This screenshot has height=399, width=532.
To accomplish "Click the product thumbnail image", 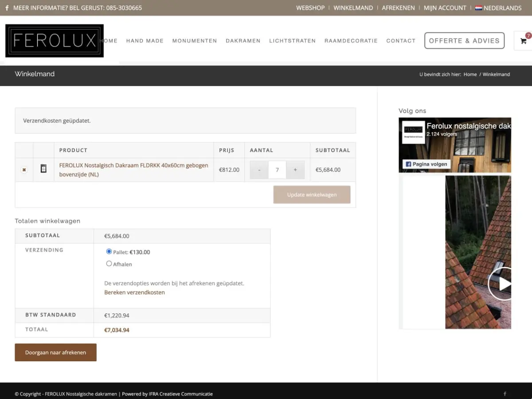I will pyautogui.click(x=43, y=169).
